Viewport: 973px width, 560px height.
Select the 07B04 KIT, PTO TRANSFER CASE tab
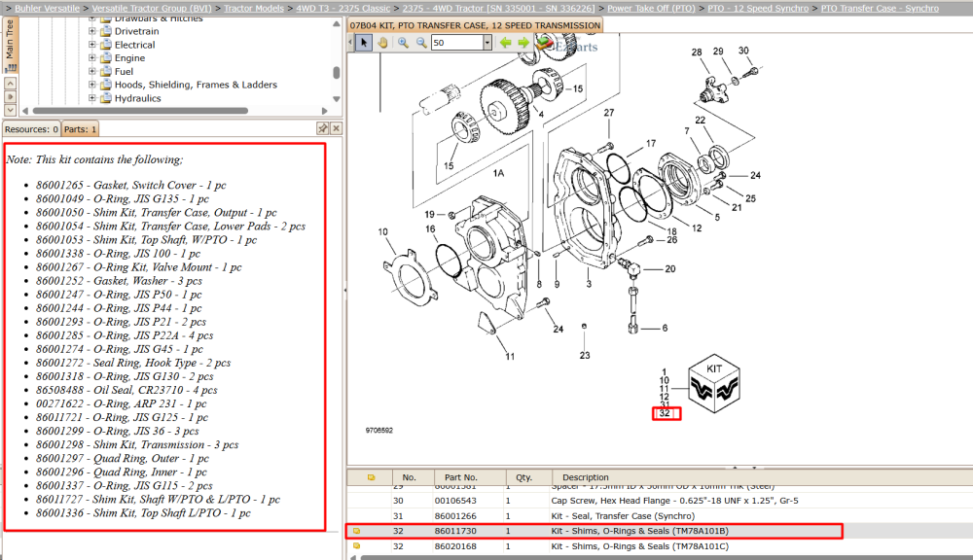click(x=476, y=25)
